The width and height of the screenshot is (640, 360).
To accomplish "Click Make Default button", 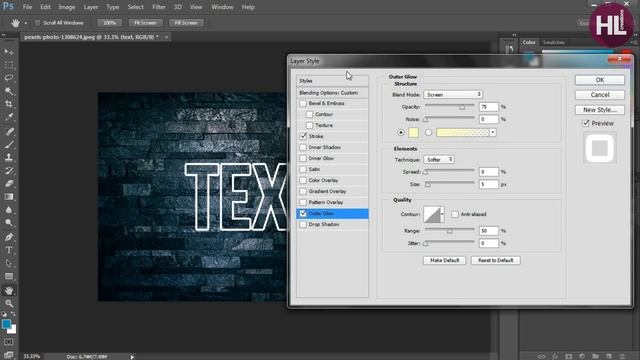I will pos(444,260).
